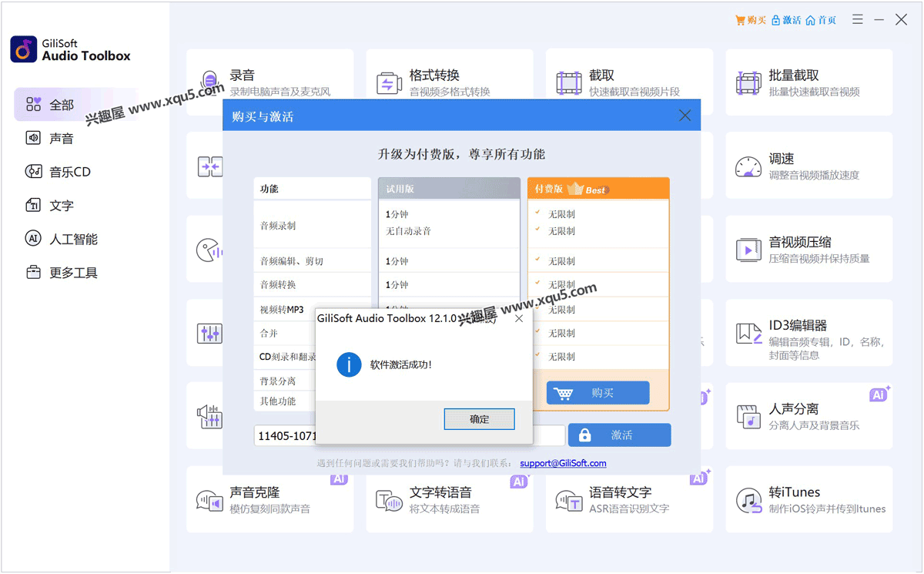Click the merge arrows icon behind the dialog
The height and width of the screenshot is (574, 924).
click(209, 166)
